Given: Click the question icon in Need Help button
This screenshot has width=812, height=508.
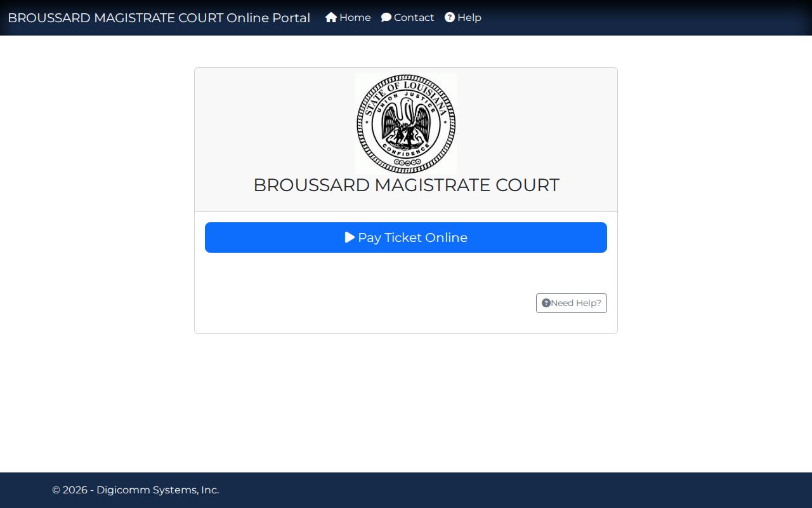Looking at the screenshot, I should (x=546, y=303).
